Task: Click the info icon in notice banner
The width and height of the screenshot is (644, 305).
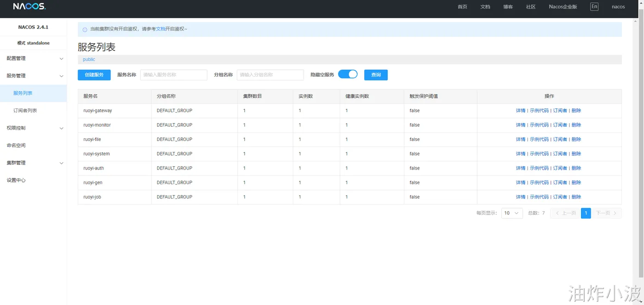Action: click(x=85, y=29)
